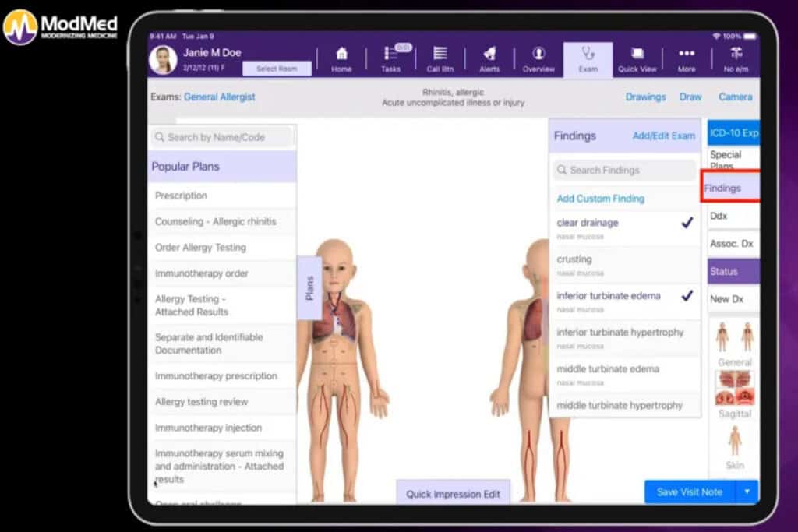Switch to the Ddx tab

[x=731, y=217]
